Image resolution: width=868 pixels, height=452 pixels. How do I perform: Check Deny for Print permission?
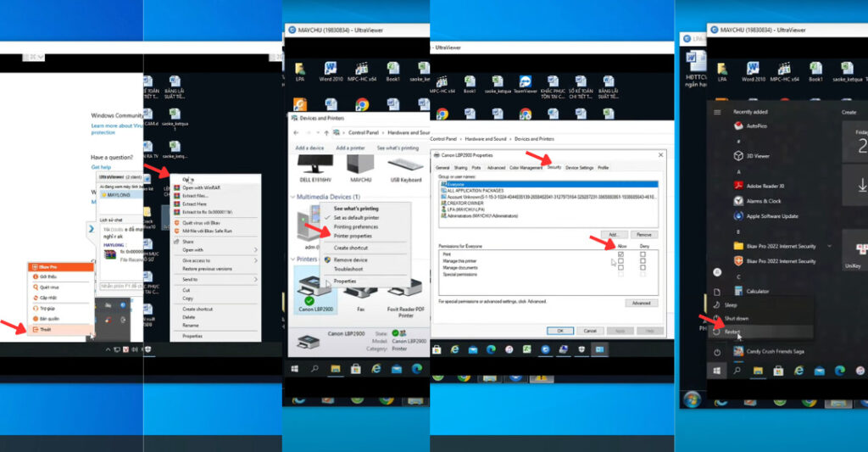(643, 254)
